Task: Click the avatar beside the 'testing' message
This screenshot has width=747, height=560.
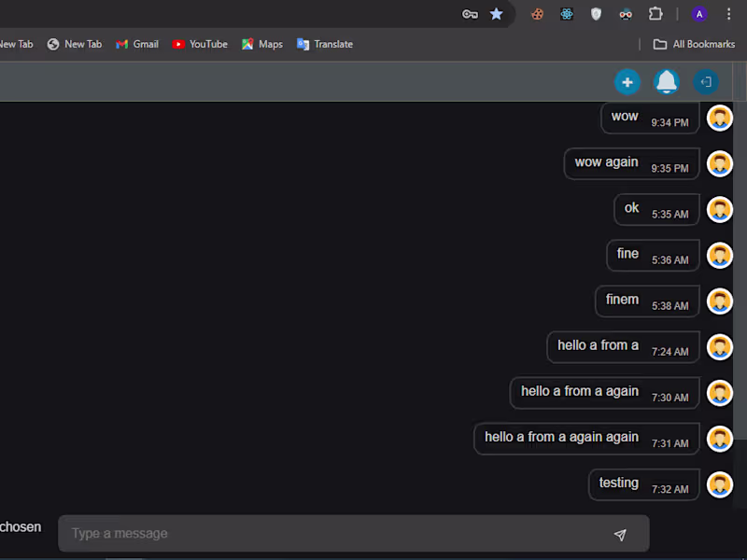Action: pos(719,484)
